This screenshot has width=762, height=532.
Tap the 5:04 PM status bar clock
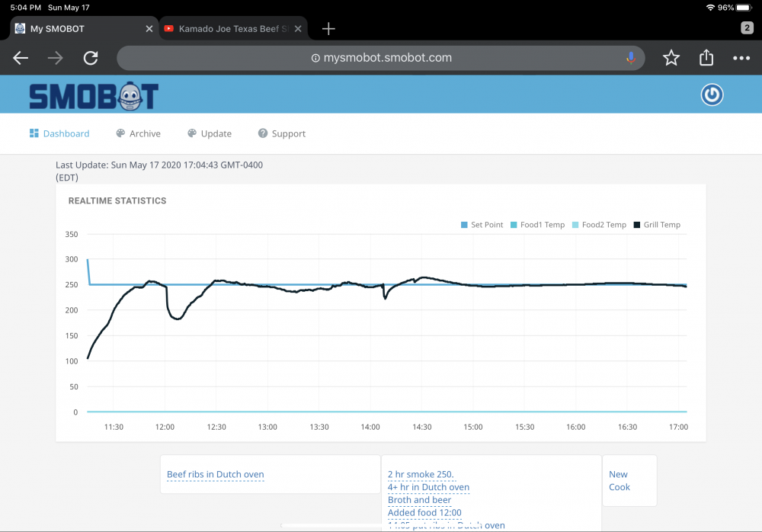[x=26, y=8]
